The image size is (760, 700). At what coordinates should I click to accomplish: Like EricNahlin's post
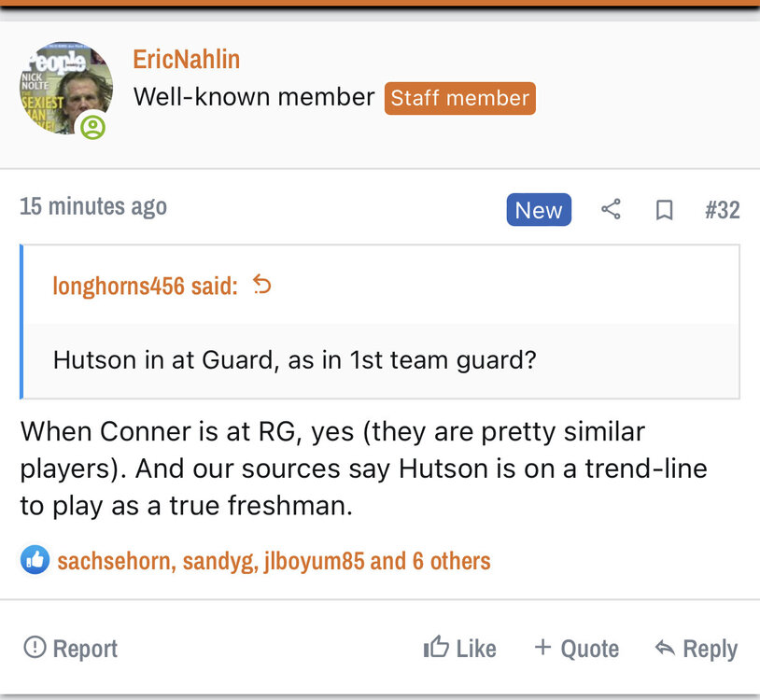(459, 648)
